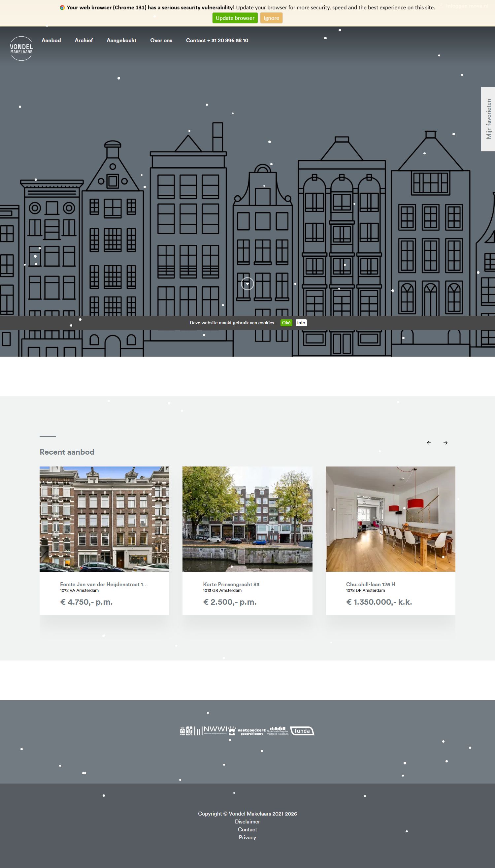Click the Churchill-laan 125 H title
Image resolution: width=495 pixels, height=868 pixels.
(x=371, y=584)
